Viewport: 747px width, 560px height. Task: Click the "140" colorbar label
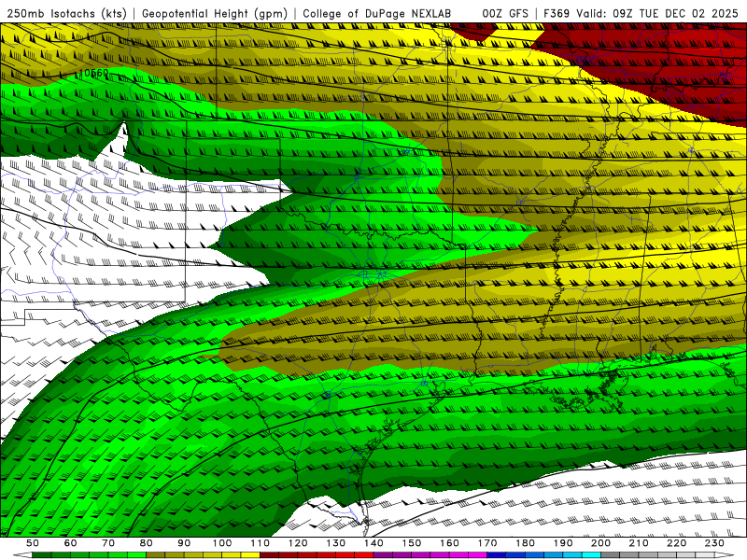[x=373, y=543]
